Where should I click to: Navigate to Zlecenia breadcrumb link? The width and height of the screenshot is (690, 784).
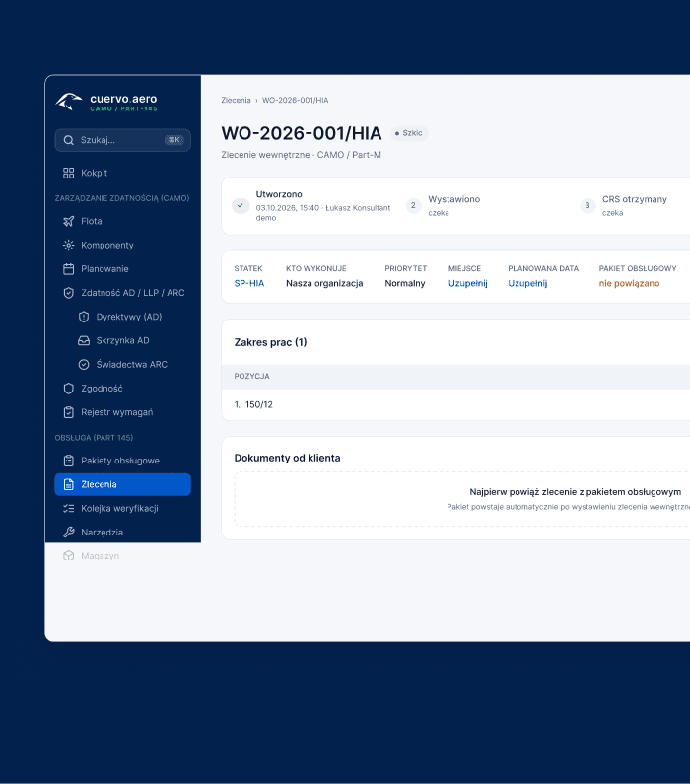[236, 100]
